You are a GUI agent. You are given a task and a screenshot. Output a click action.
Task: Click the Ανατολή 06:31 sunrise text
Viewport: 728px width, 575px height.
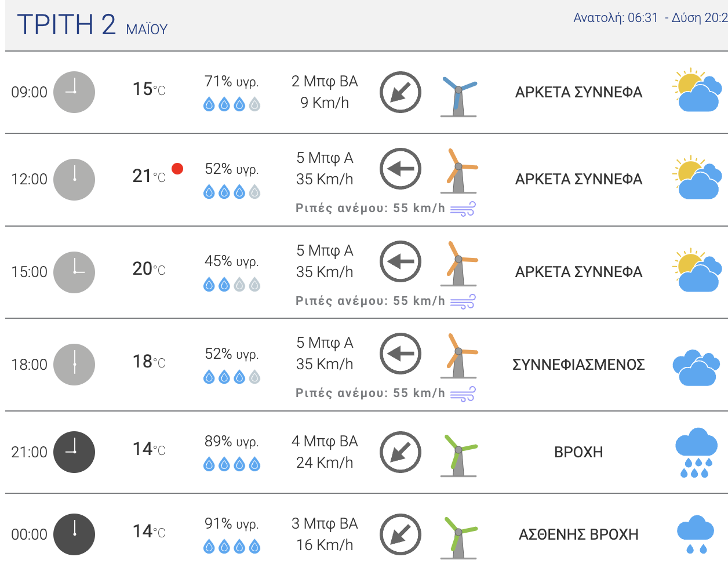[x=616, y=18]
